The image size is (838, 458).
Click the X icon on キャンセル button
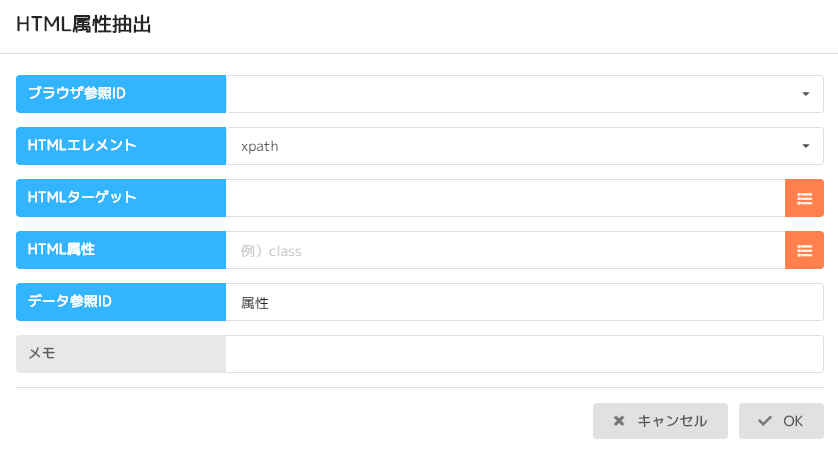pos(619,421)
